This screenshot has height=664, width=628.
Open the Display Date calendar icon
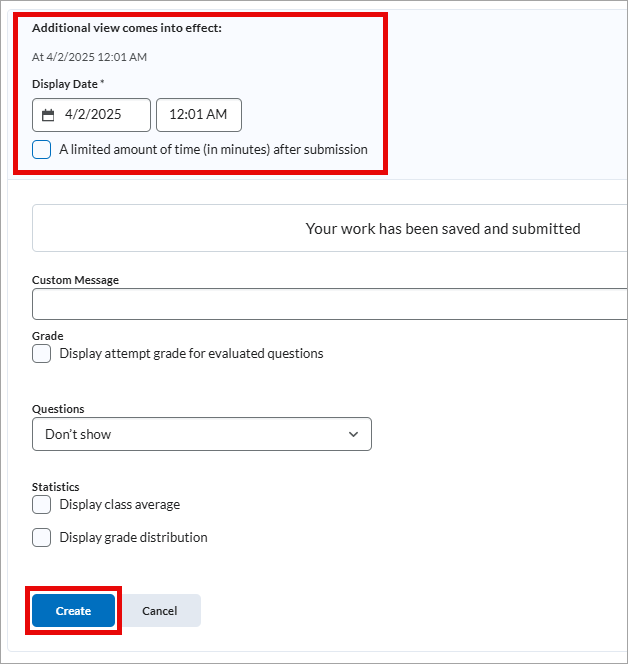pyautogui.click(x=48, y=115)
